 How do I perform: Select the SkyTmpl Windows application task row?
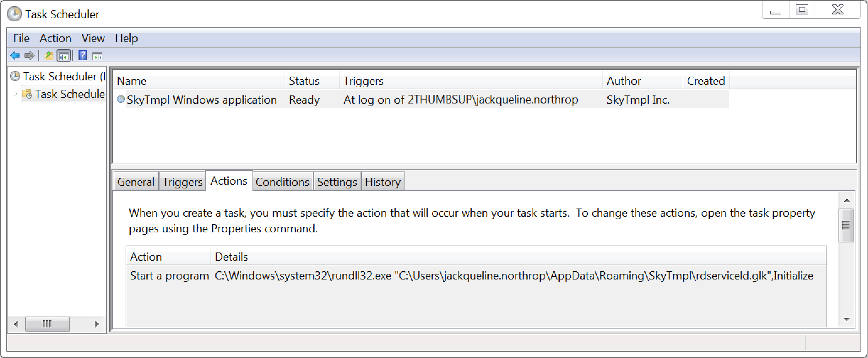click(x=421, y=100)
